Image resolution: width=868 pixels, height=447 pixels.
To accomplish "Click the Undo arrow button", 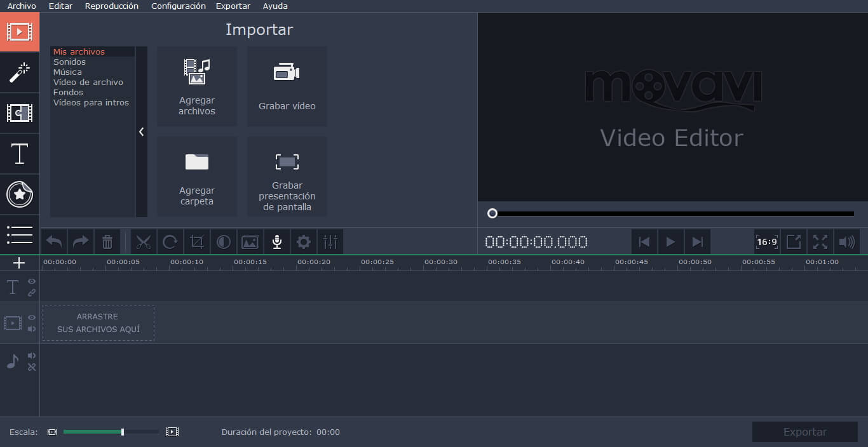I will [x=54, y=242].
